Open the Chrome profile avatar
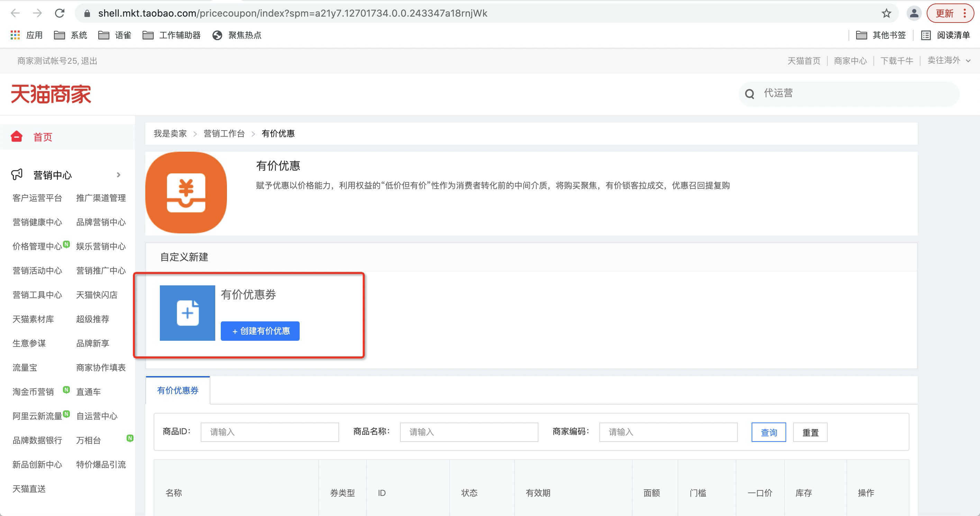980x516 pixels. pyautogui.click(x=914, y=14)
